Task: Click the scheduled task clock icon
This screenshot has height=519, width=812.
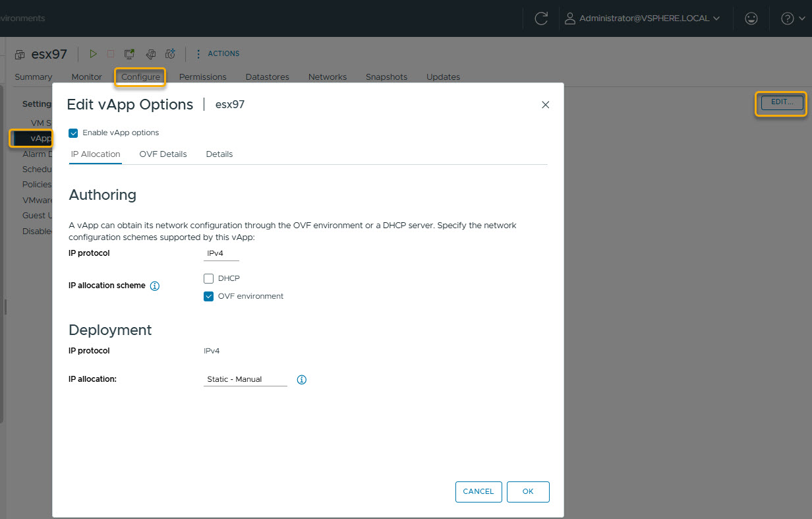Action: pyautogui.click(x=169, y=53)
